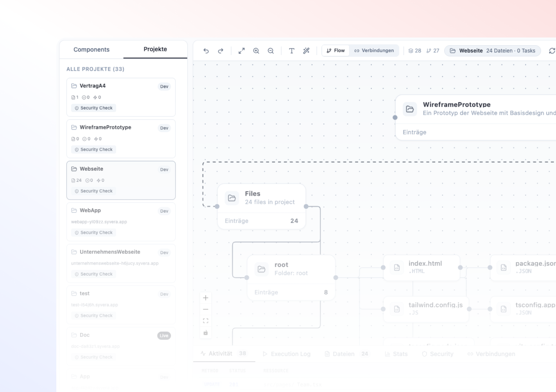Open the Execution Log tab
This screenshot has width=556, height=392.
tap(287, 354)
